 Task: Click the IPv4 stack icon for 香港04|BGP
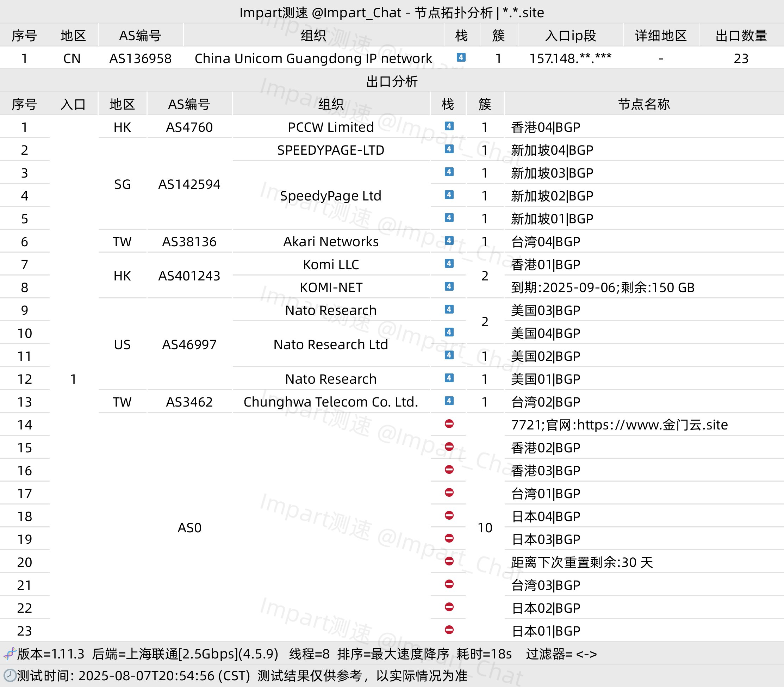(449, 126)
